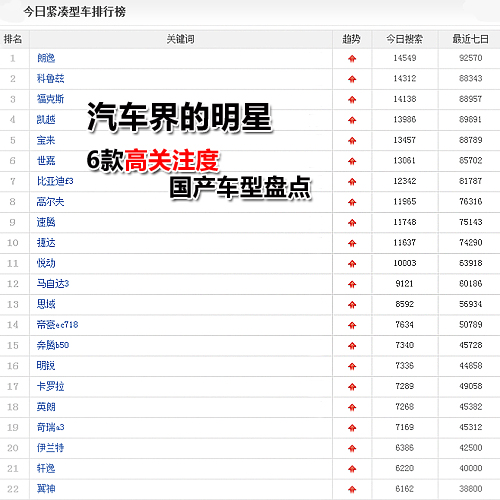The height and width of the screenshot is (500, 500).
Task: Click the trend arrow in 悦动 row
Action: pos(352,264)
